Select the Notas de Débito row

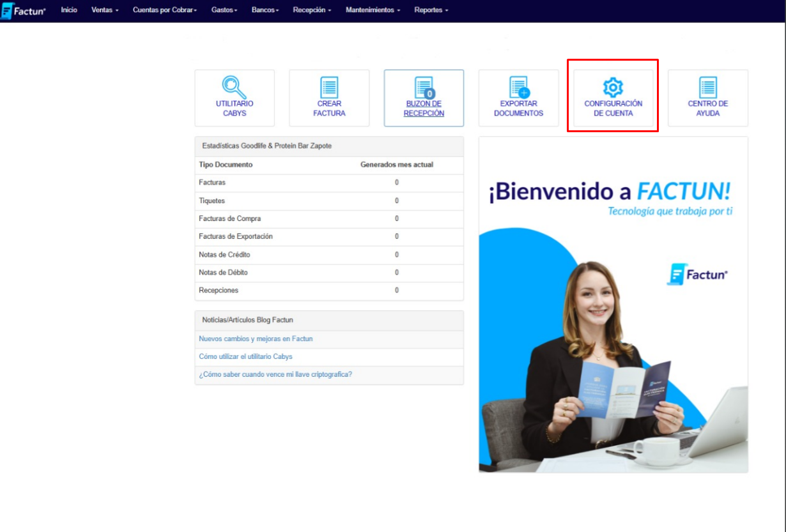click(329, 273)
